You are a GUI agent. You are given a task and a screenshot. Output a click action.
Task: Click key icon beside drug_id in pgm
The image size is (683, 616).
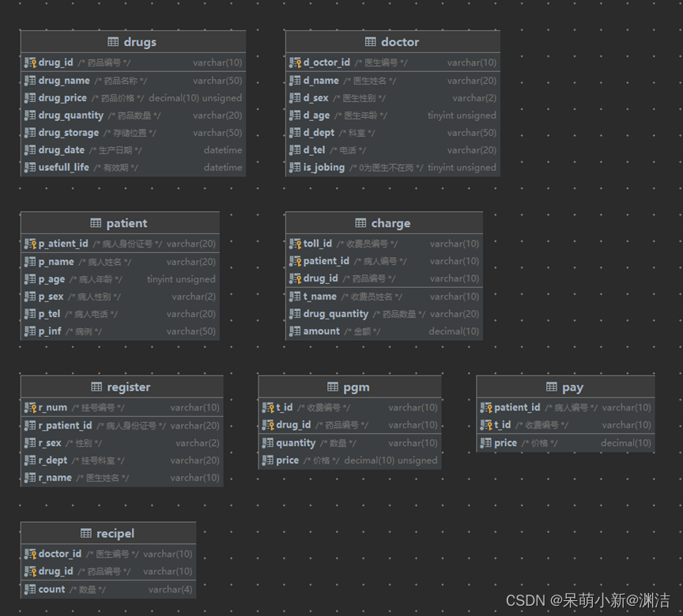point(268,425)
